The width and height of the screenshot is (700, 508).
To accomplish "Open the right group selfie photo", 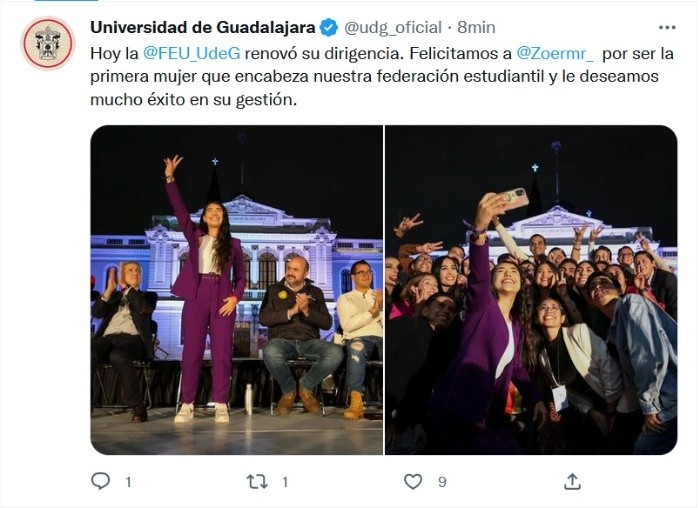I will (x=531, y=290).
